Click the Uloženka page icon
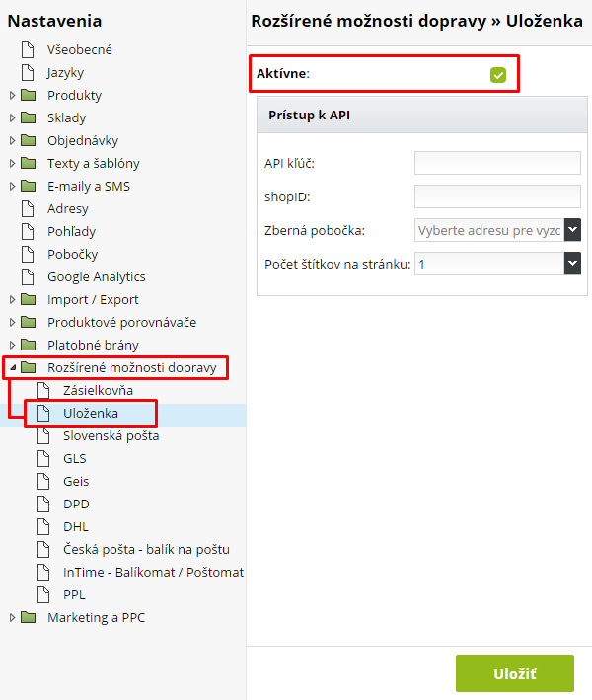This screenshot has height=700, width=592. pyautogui.click(x=43, y=413)
